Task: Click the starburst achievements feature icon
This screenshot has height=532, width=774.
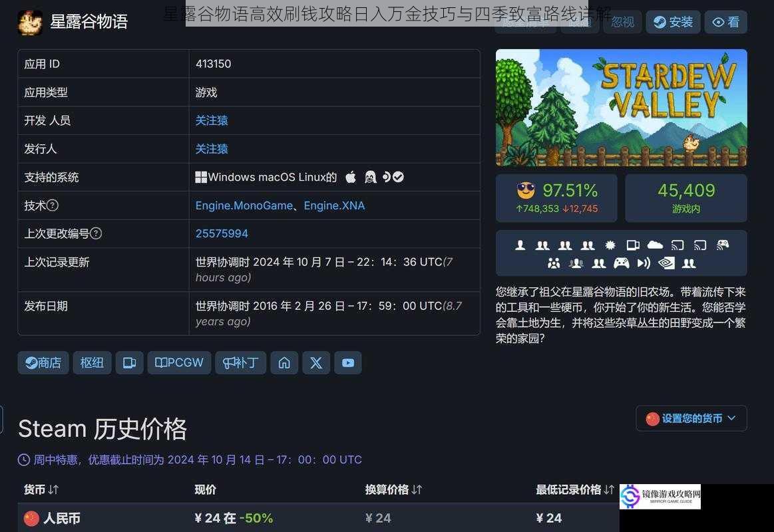Action: pyautogui.click(x=610, y=245)
